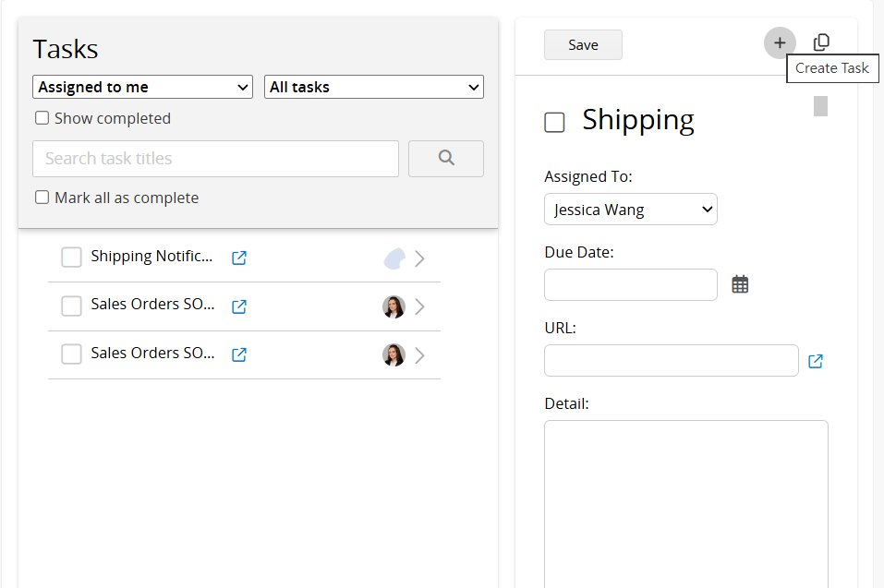Click the magnifying glass search button

coord(446,158)
